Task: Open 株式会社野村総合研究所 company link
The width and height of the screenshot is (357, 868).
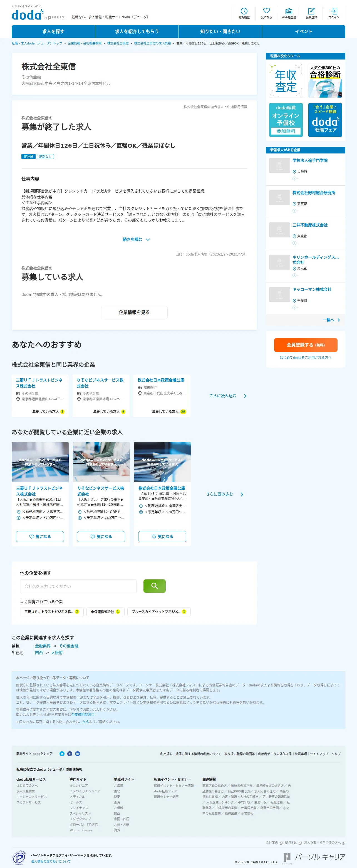Action: [x=314, y=193]
